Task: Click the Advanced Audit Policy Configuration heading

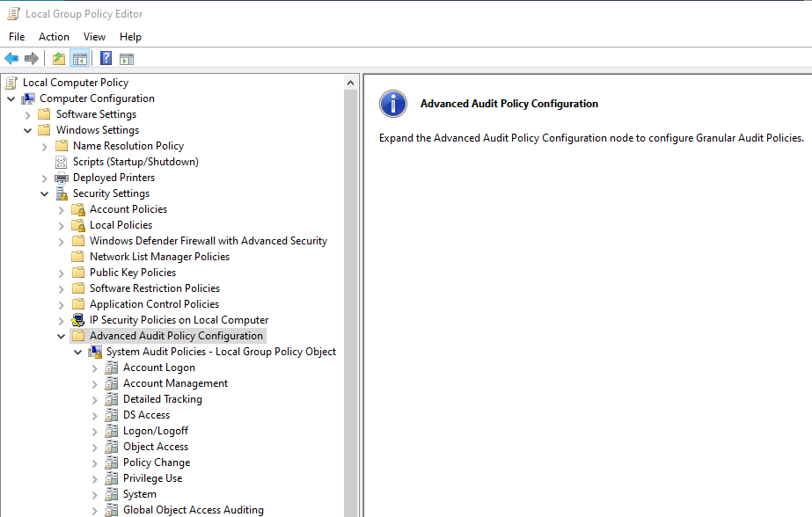Action: [509, 104]
